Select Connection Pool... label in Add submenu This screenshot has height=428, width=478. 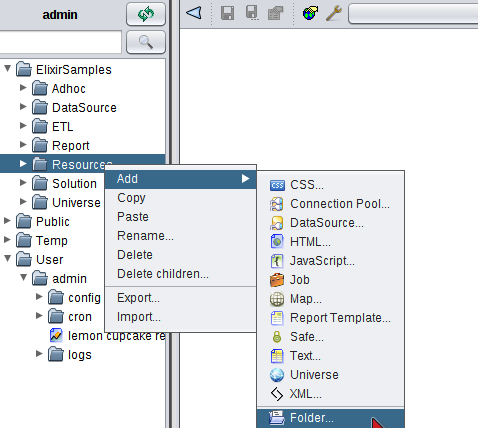(x=340, y=204)
